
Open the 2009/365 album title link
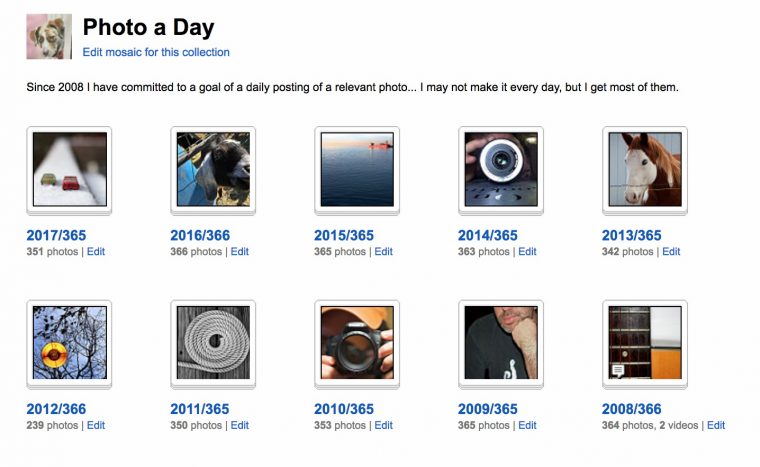pos(488,409)
